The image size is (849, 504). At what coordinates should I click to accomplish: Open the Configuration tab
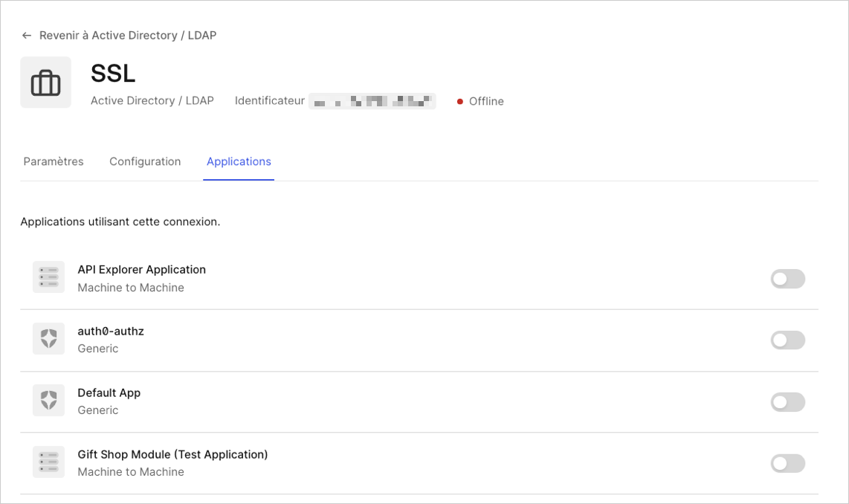145,161
